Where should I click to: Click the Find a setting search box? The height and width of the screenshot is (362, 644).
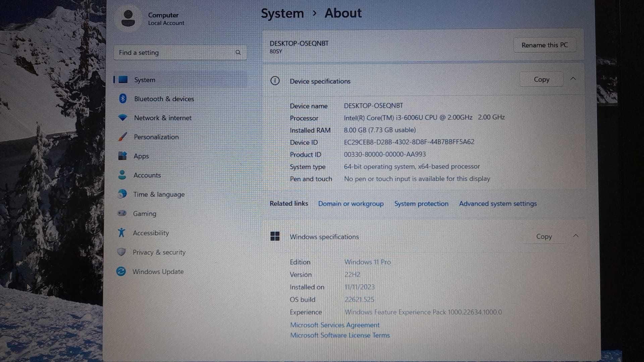[x=180, y=53]
